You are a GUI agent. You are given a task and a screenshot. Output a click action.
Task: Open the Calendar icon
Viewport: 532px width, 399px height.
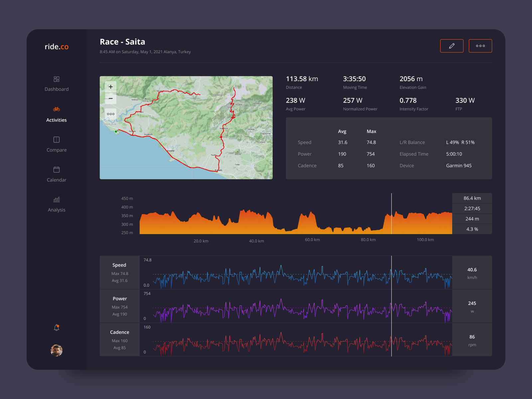56,170
